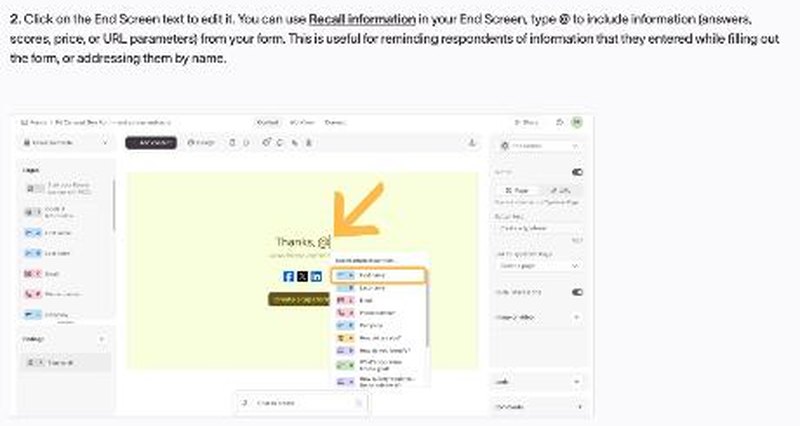Image resolution: width=800 pixels, height=426 pixels.
Task: Toggle the social share icons switch
Action: 577,292
